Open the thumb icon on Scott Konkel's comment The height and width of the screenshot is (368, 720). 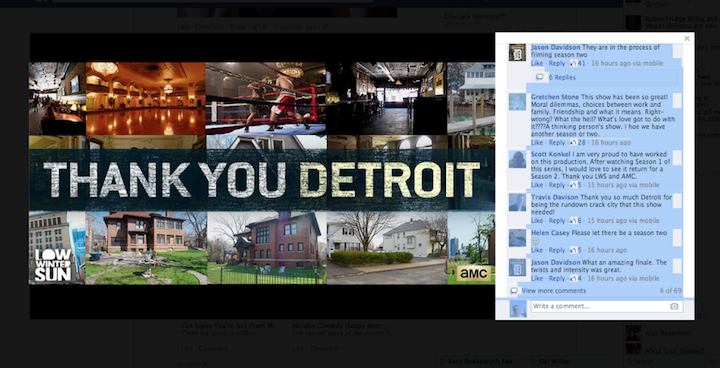573,185
